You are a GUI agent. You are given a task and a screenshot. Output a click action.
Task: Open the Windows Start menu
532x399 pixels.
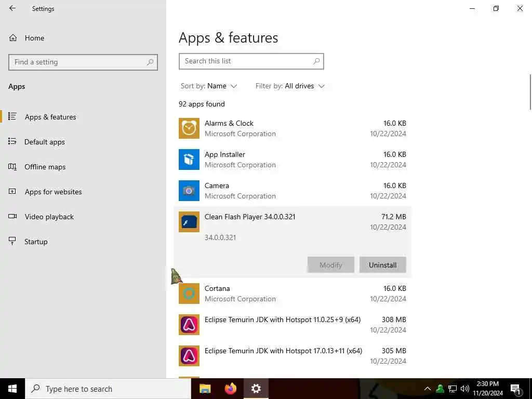12,389
